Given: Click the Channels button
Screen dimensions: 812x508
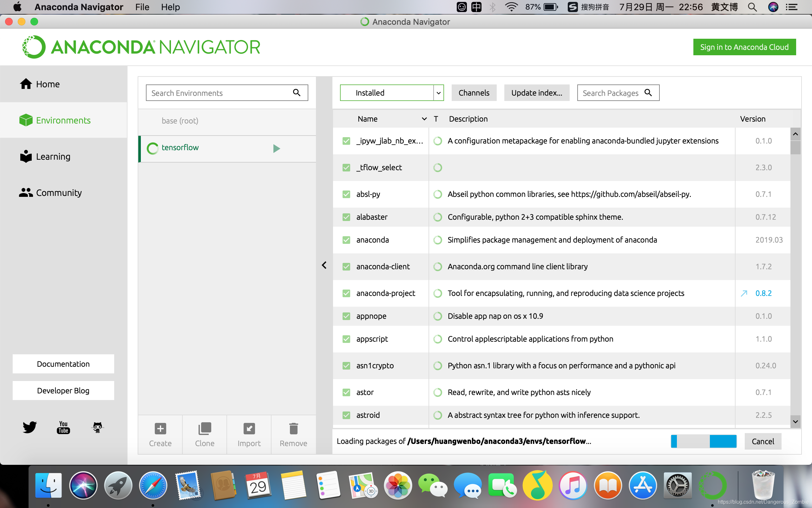Looking at the screenshot, I should pyautogui.click(x=474, y=93).
